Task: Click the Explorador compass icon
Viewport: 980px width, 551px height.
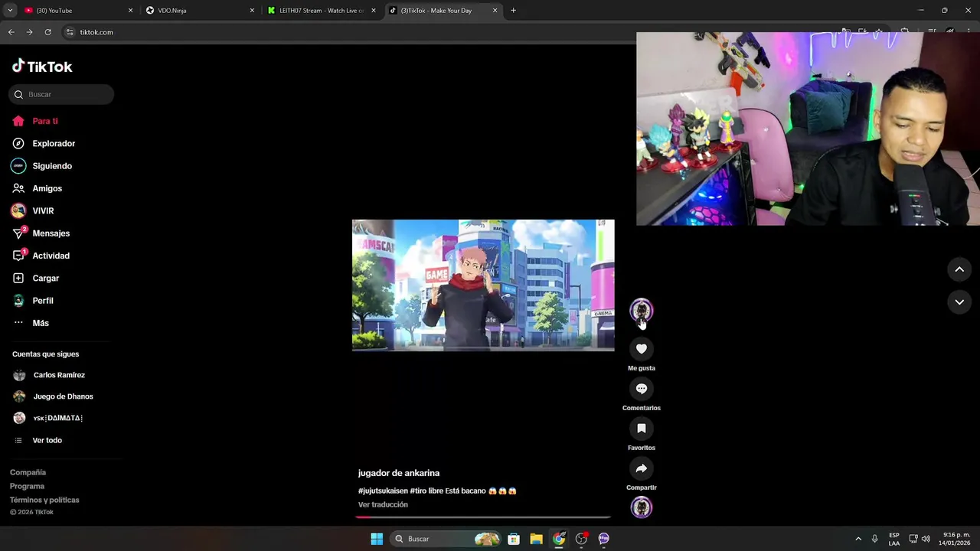Action: pyautogui.click(x=18, y=143)
